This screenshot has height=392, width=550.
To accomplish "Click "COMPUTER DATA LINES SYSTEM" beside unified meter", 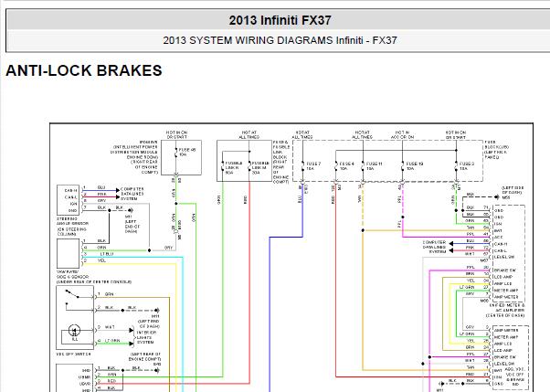I will 434,247.
